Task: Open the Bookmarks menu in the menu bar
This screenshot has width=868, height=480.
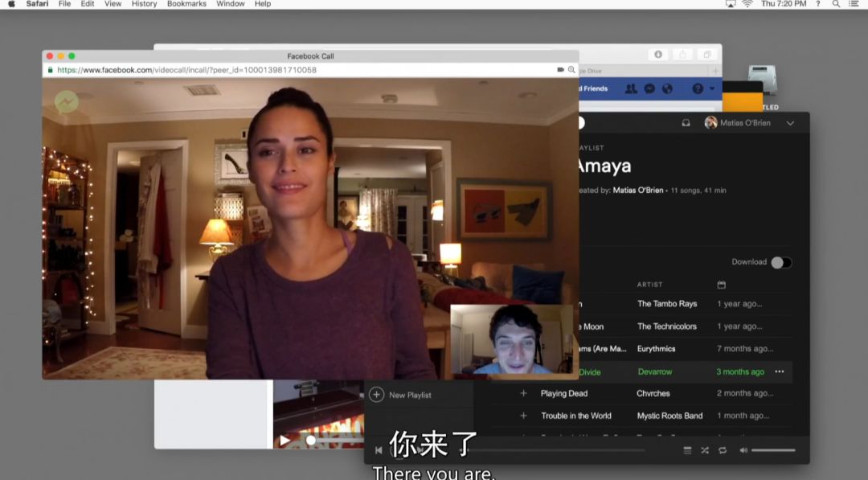Action: click(x=186, y=4)
